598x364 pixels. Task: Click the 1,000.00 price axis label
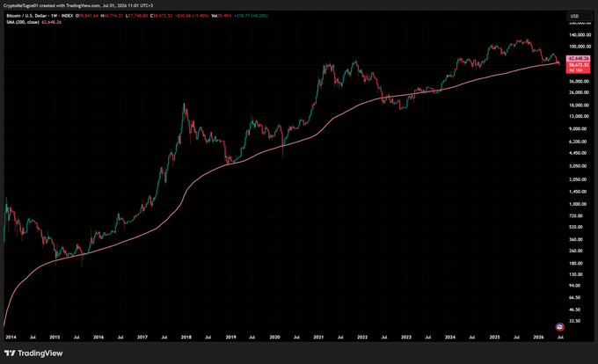tap(580, 204)
